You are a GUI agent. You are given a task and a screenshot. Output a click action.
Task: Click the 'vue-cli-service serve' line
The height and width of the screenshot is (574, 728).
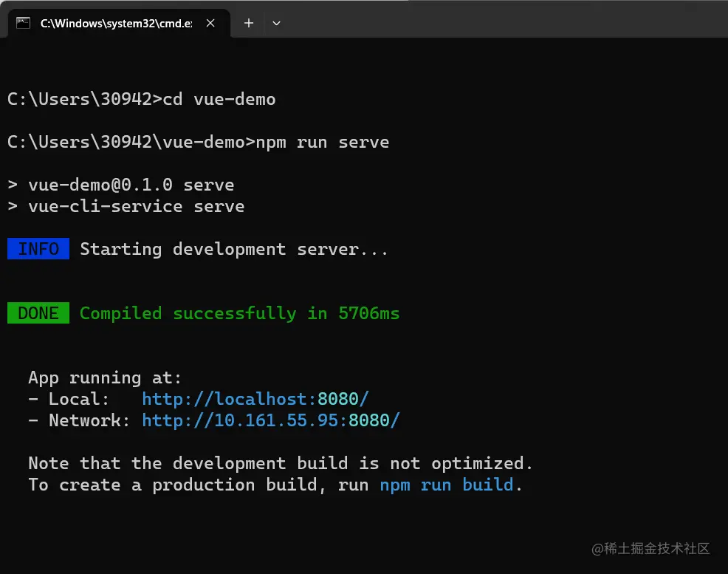coord(126,206)
